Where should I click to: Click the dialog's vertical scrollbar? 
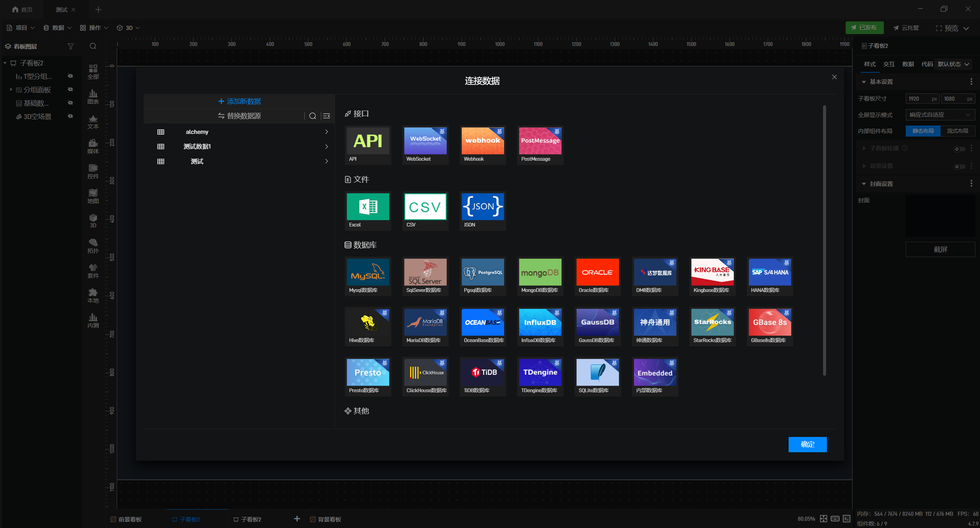coord(824,240)
